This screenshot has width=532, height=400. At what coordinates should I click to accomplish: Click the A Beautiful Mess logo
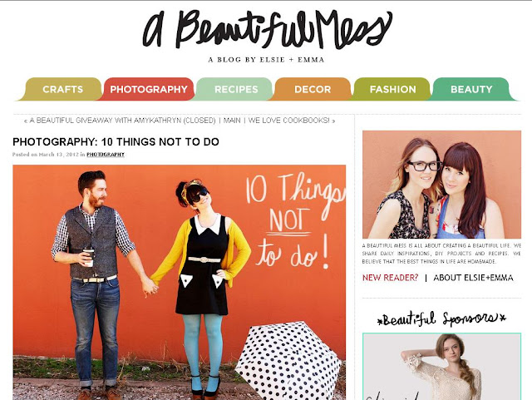coord(268,30)
